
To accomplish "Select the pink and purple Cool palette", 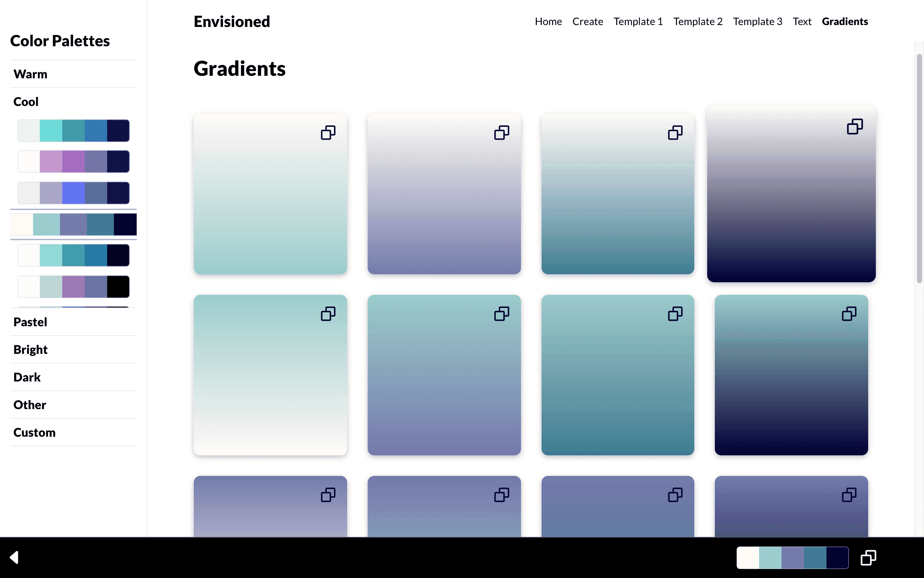I will click(73, 161).
